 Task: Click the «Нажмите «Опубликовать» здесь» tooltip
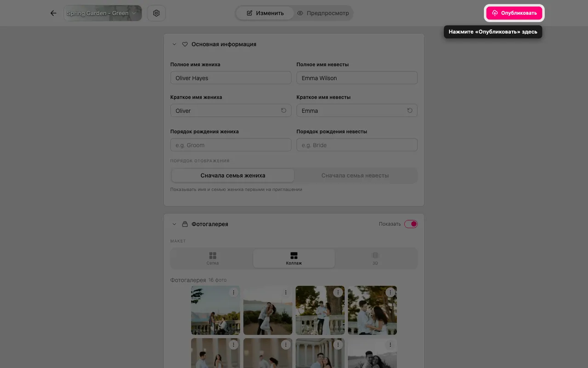(493, 32)
